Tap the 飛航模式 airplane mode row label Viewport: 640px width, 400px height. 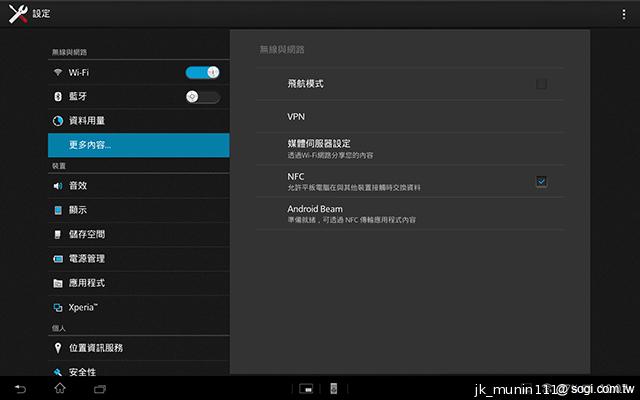point(305,84)
